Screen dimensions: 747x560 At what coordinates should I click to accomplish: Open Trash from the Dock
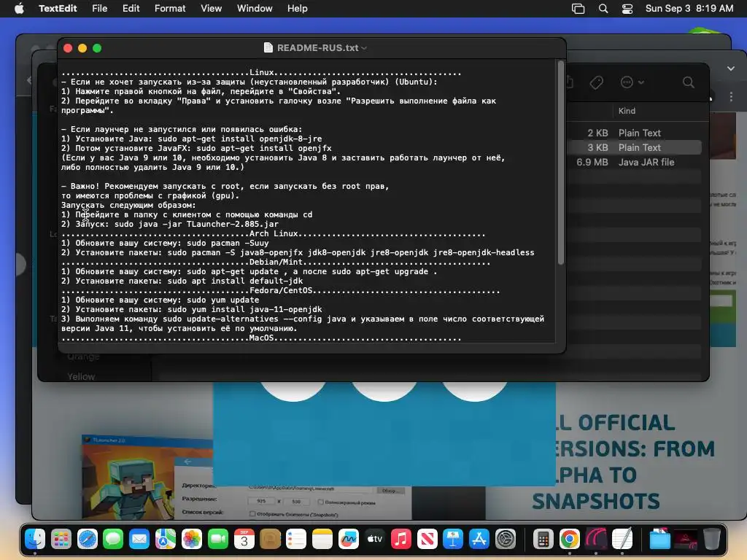tap(712, 539)
